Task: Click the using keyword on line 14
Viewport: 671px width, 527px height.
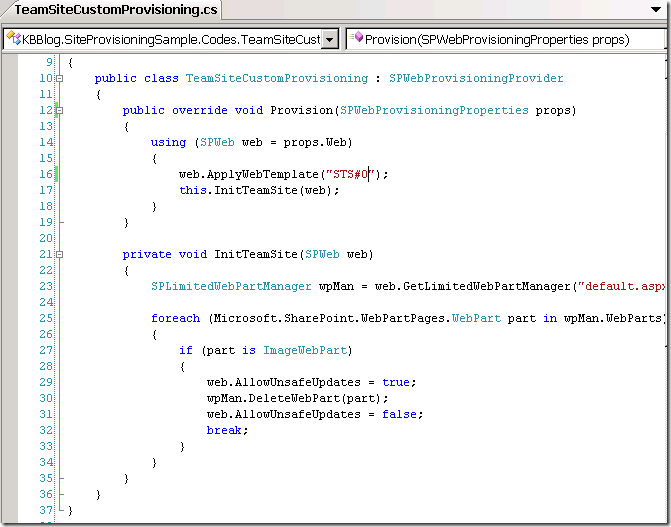Action: click(168, 142)
